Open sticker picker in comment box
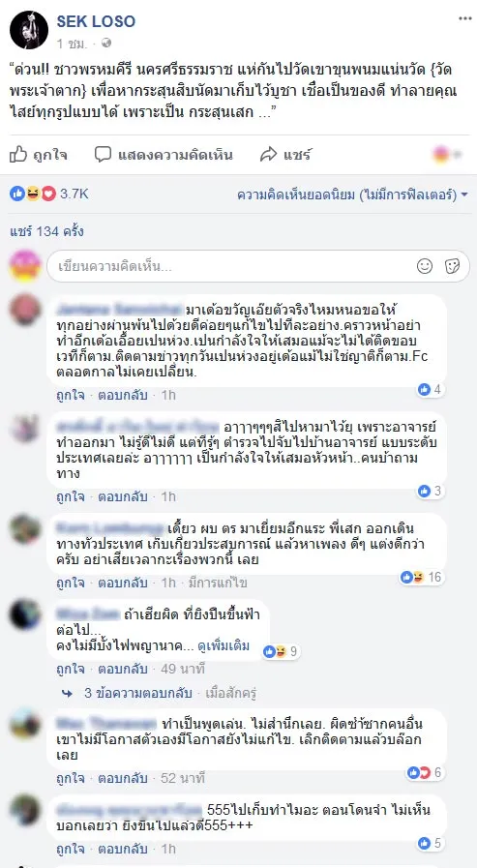The image size is (477, 868). 453,266
